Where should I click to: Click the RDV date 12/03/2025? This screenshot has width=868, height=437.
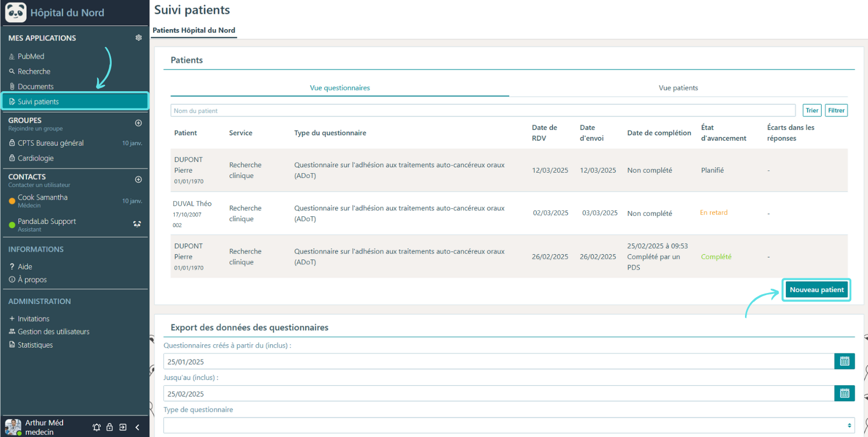550,170
